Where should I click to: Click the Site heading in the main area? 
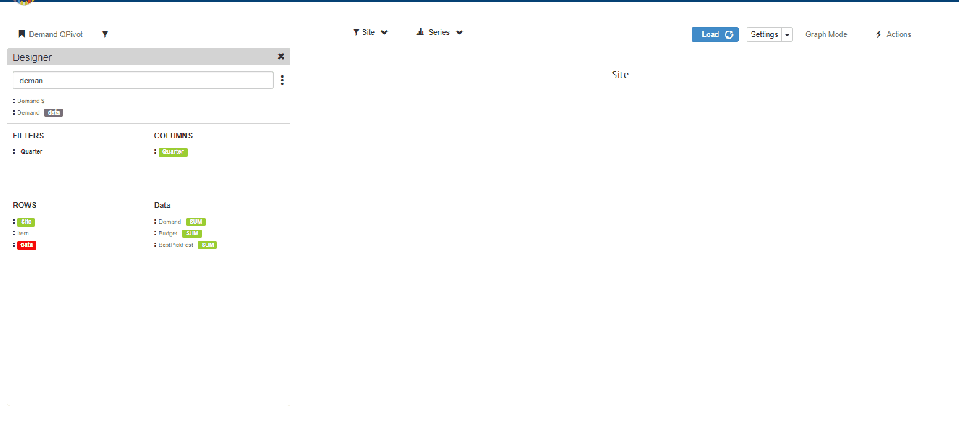[x=620, y=75]
